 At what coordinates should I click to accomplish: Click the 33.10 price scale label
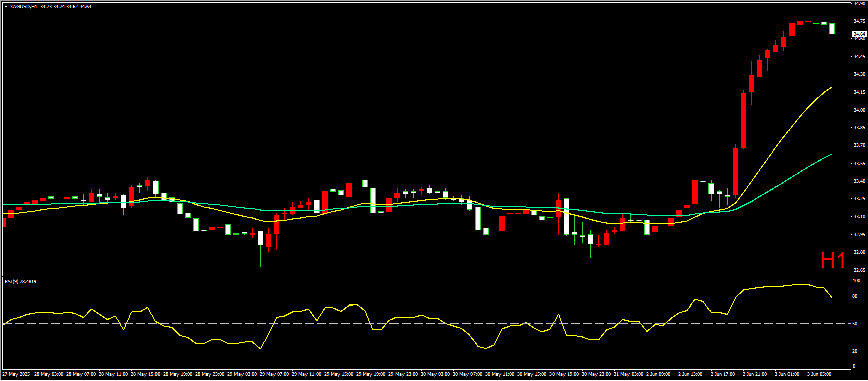click(859, 217)
